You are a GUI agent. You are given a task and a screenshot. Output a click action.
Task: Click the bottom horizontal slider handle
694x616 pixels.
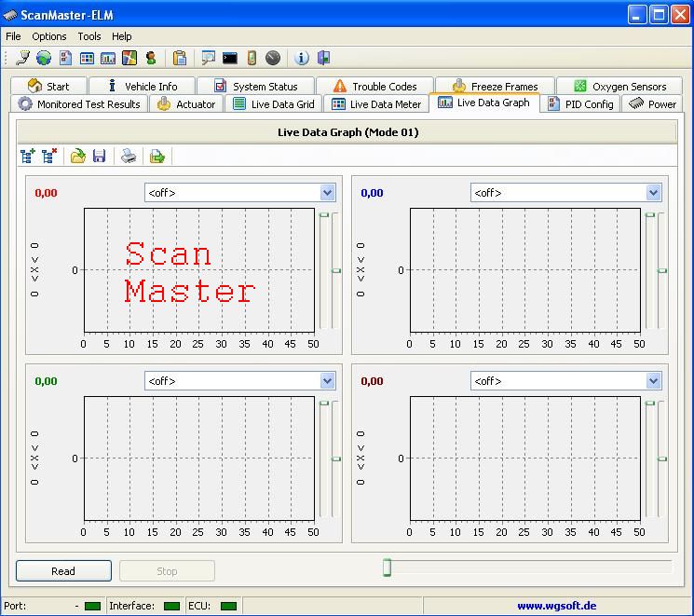click(388, 568)
